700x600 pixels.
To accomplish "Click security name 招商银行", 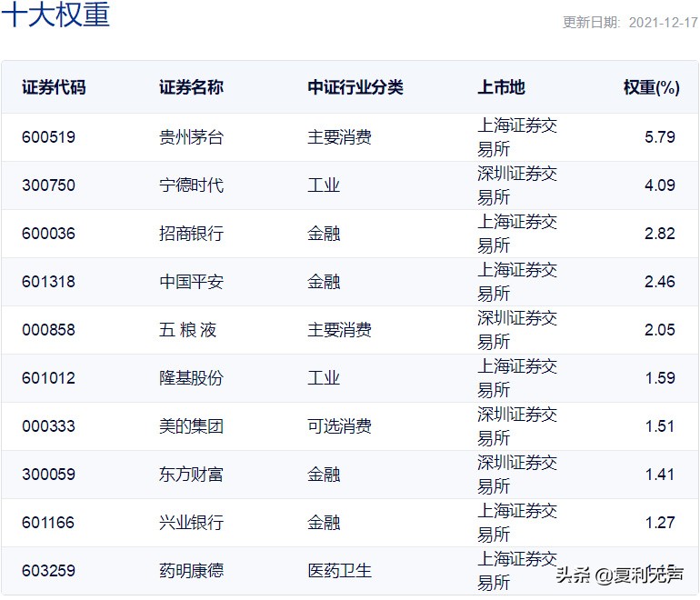I will pos(191,234).
